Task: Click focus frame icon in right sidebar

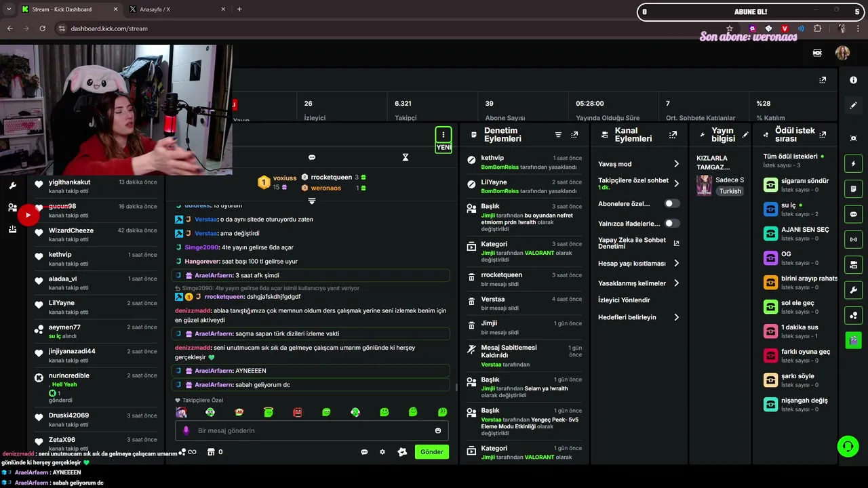Action: tap(854, 138)
